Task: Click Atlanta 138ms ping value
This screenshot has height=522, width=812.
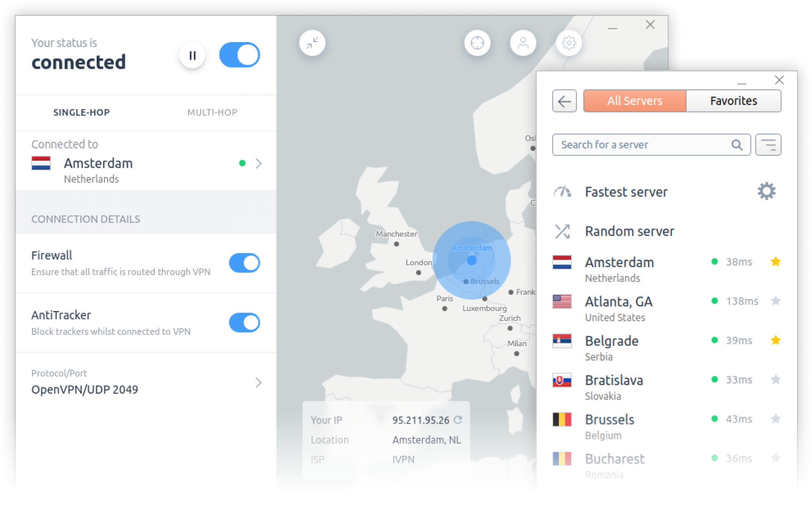Action: click(x=742, y=301)
